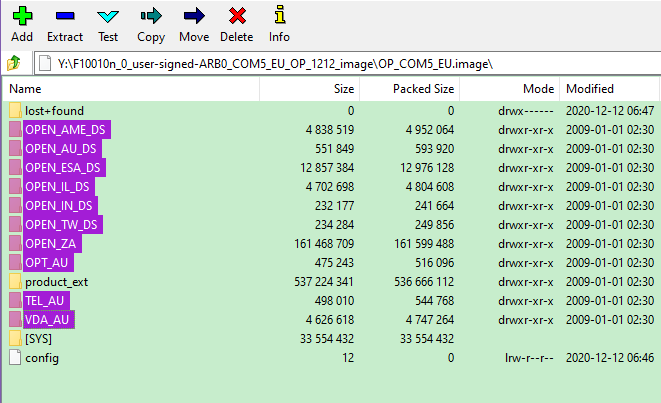This screenshot has height=403, width=661.
Task: Go up one folder level
Action: [x=14, y=63]
